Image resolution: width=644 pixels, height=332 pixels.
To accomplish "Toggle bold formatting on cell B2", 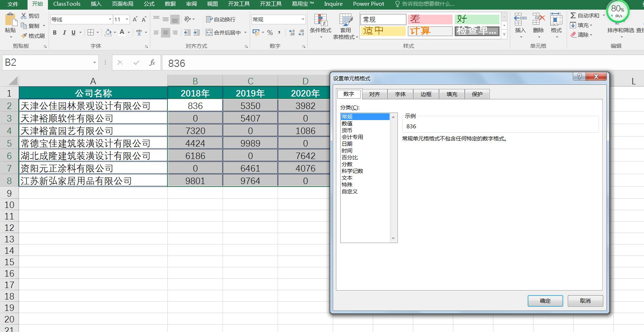I will click(54, 33).
